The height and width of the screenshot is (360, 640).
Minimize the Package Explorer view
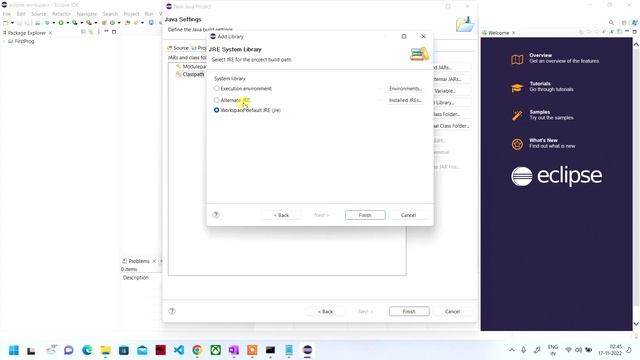point(107,31)
